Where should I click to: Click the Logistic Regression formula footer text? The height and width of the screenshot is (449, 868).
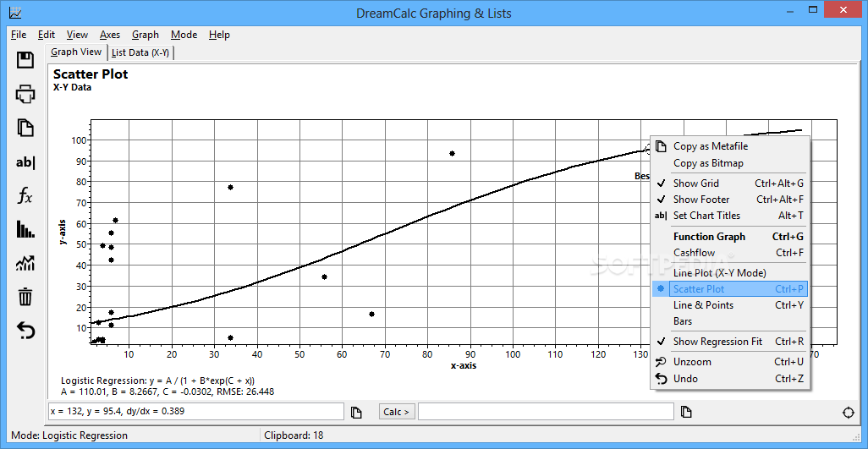pos(157,381)
